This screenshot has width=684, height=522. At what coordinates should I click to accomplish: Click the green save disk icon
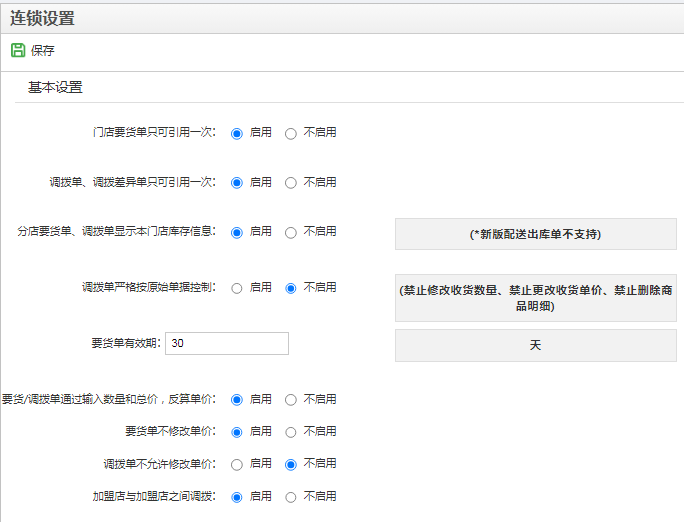[x=18, y=50]
